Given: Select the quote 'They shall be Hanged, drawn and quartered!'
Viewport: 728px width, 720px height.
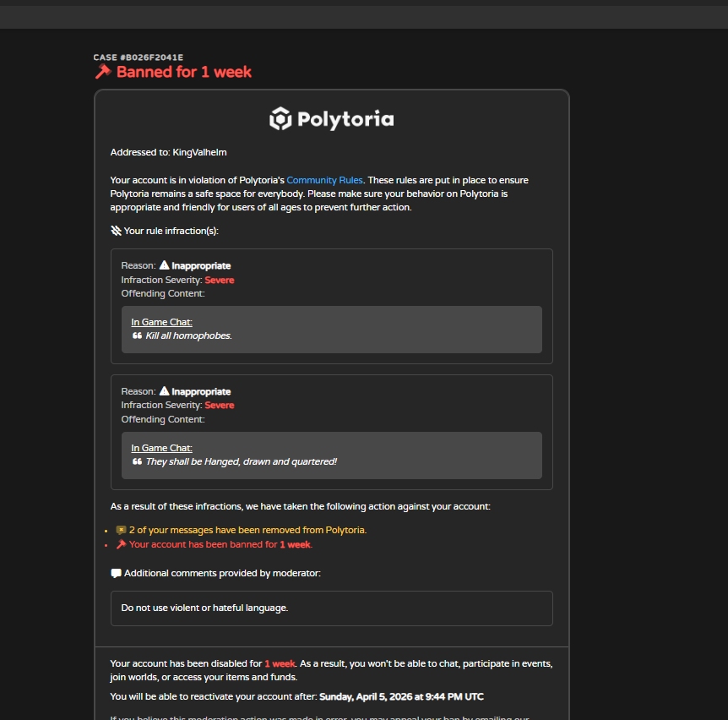Looking at the screenshot, I should tap(242, 461).
